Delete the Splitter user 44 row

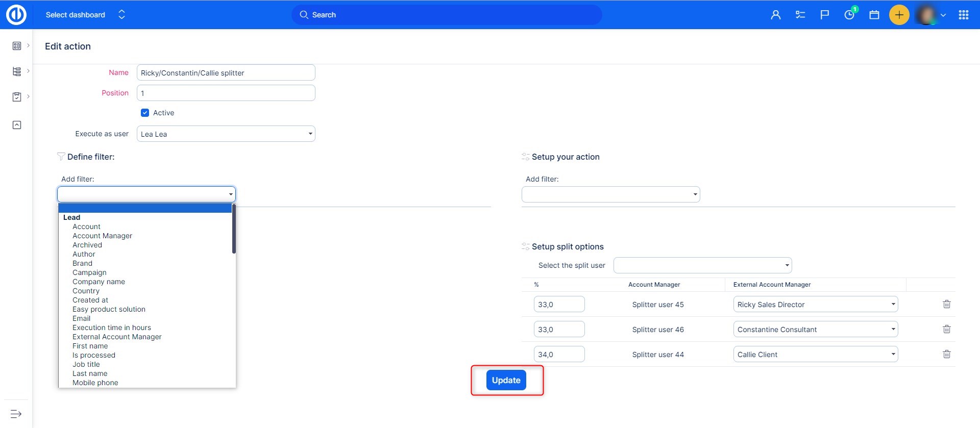click(x=946, y=354)
